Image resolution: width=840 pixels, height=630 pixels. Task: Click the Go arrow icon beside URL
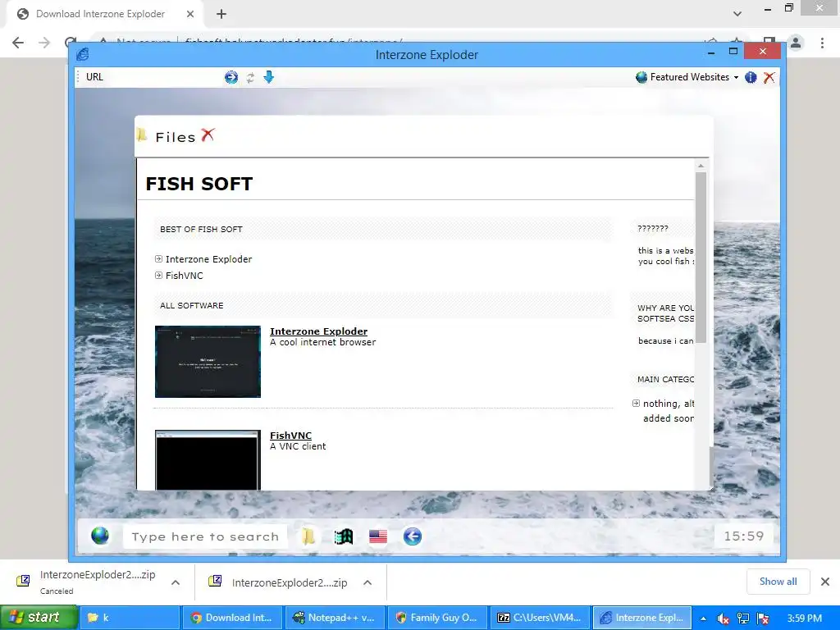tap(231, 78)
